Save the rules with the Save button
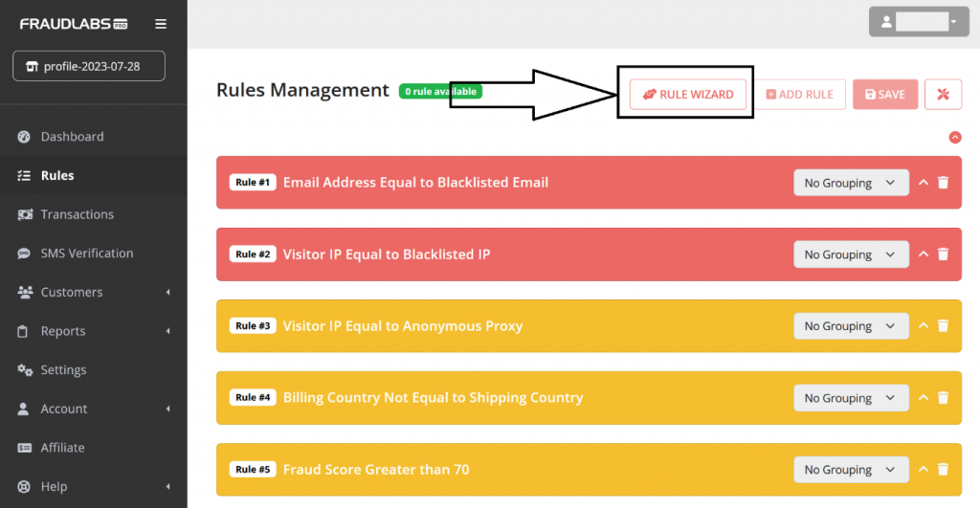Image resolution: width=980 pixels, height=508 pixels. click(885, 95)
